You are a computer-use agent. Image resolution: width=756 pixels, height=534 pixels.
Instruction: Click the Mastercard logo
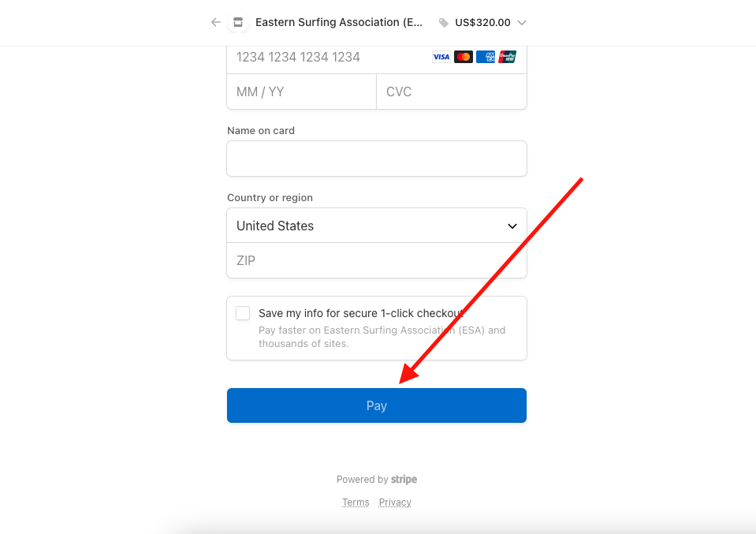(x=464, y=57)
